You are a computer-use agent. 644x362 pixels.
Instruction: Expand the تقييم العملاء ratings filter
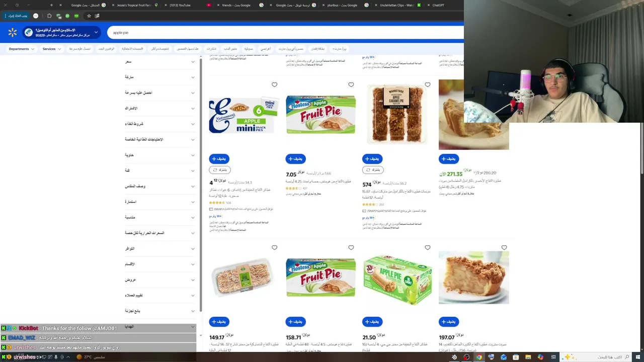coord(160,296)
